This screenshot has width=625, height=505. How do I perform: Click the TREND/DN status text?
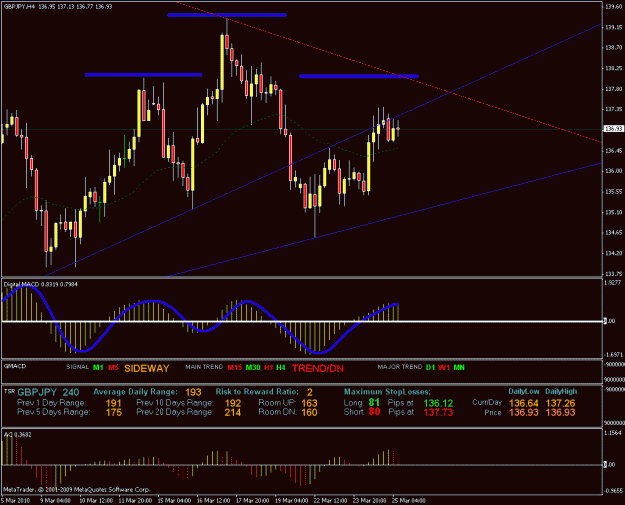tap(318, 368)
